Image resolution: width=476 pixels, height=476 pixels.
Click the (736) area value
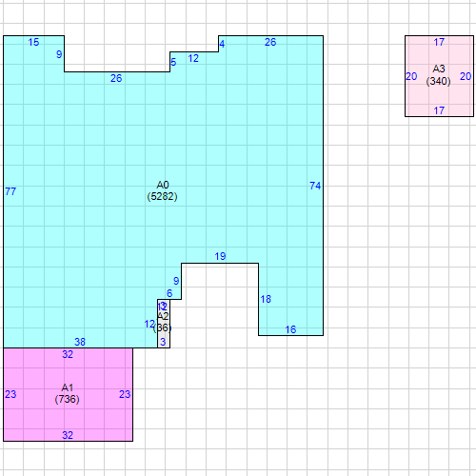[x=67, y=399]
